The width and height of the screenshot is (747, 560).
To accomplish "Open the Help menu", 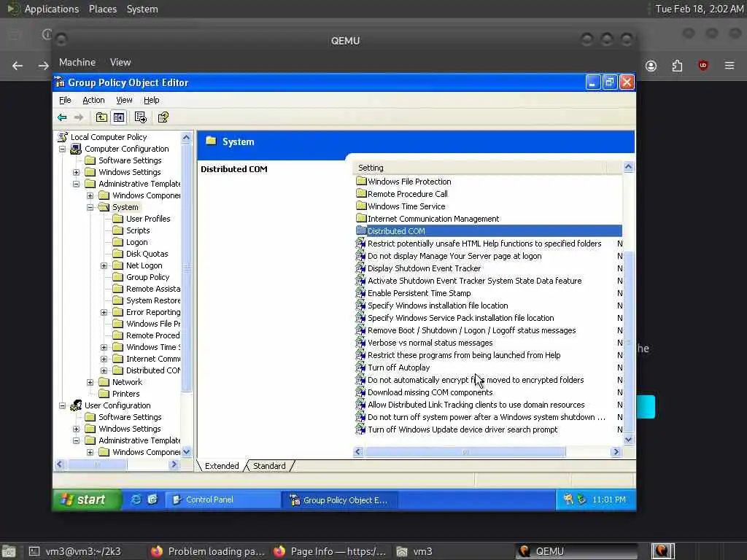I will [152, 100].
